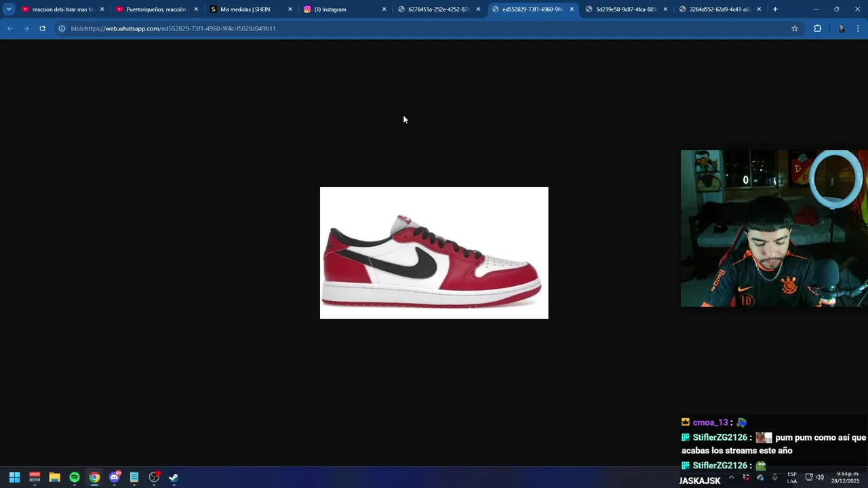The width and height of the screenshot is (868, 488).
Task: Focus the address bar with the whatsapp blob URL
Action: [x=427, y=28]
